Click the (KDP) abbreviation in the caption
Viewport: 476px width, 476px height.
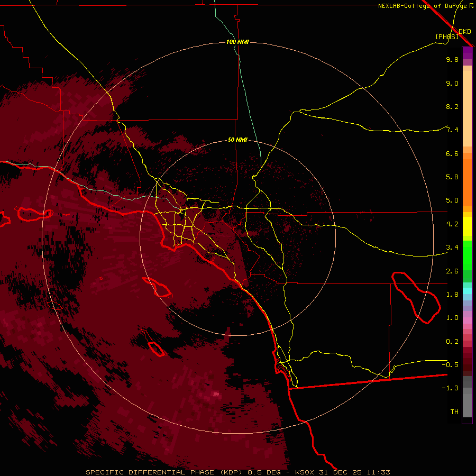click(231, 472)
